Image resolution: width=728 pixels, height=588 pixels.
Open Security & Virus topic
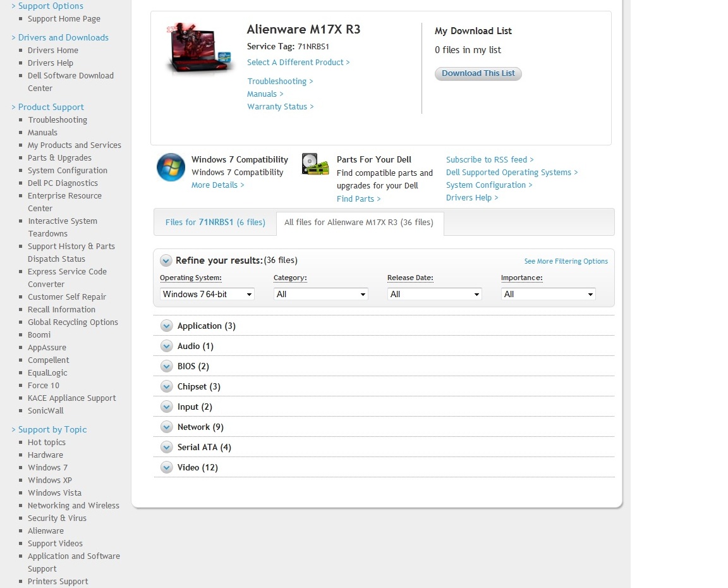[57, 518]
